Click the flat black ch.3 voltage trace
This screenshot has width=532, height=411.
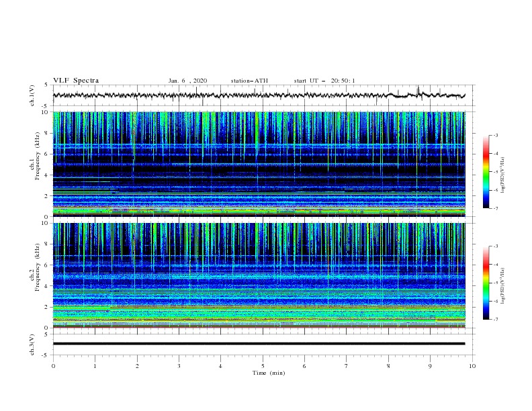tap(259, 344)
